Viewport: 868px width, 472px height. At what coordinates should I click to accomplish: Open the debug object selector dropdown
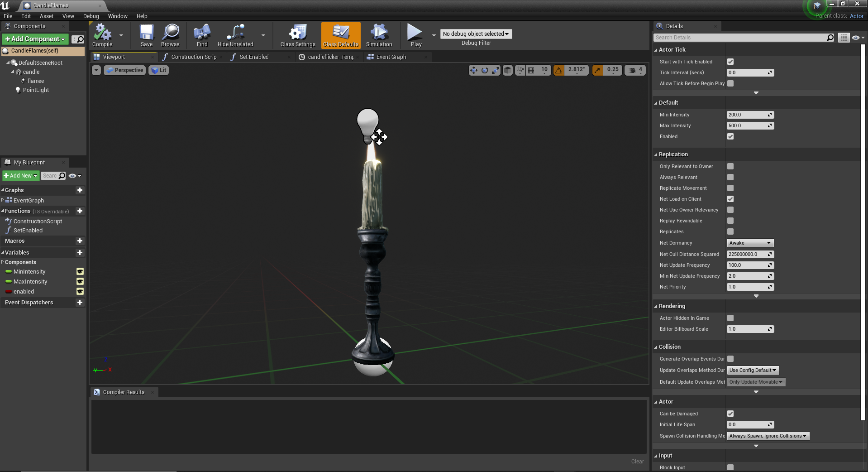[476, 34]
